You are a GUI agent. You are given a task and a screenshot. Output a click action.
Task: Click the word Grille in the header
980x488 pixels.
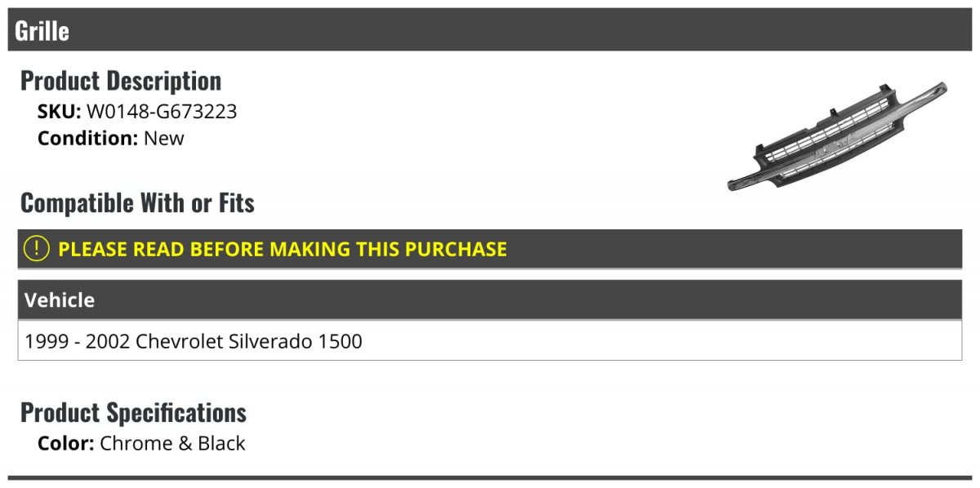click(x=42, y=31)
